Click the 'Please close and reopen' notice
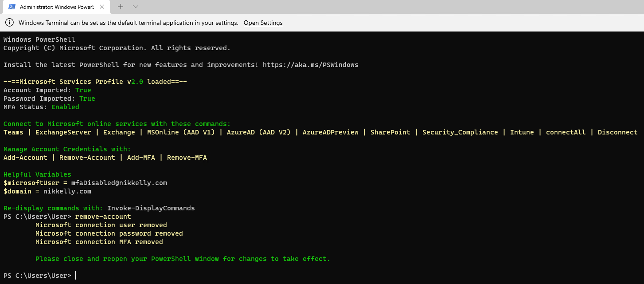The image size is (644, 284). (x=183, y=259)
